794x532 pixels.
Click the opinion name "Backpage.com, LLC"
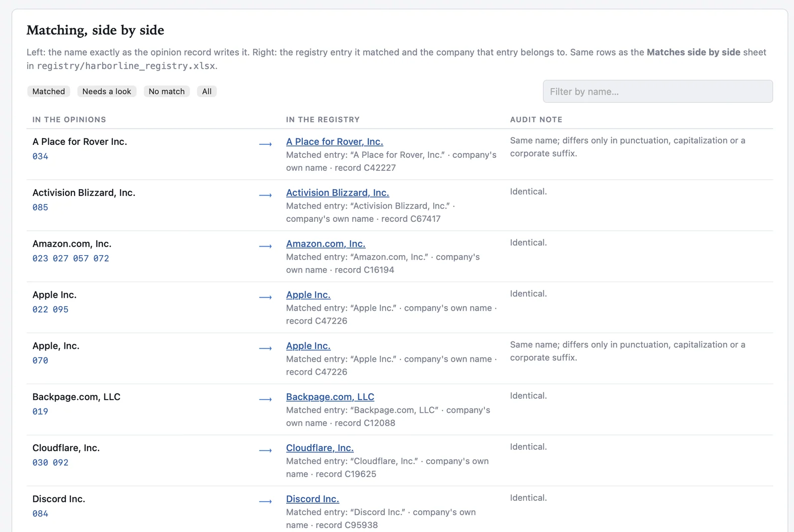(76, 397)
